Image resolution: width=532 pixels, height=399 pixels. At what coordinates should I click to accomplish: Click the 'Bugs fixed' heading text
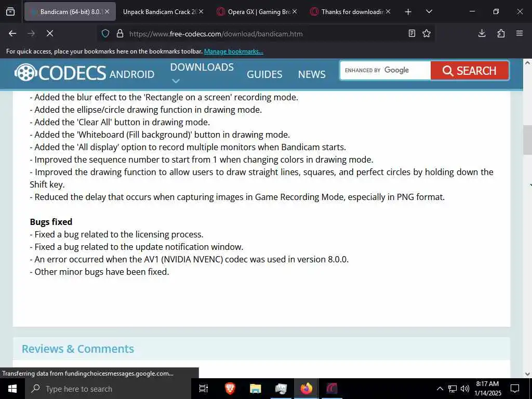pos(51,222)
